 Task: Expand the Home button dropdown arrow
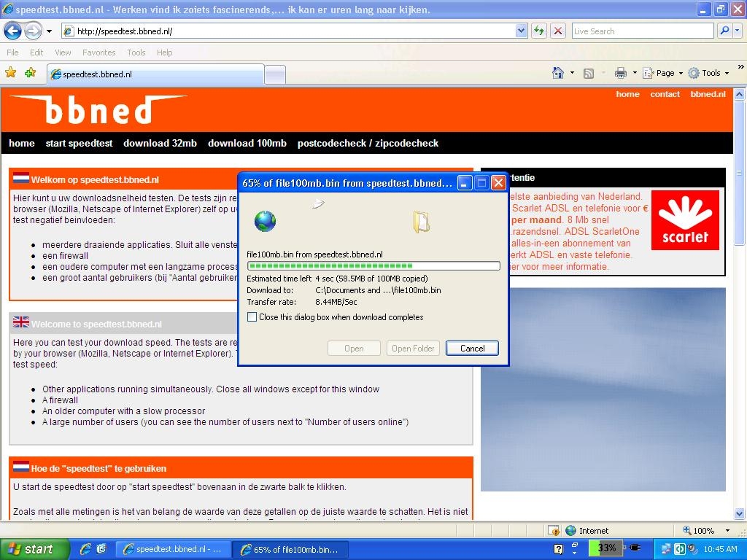pyautogui.click(x=572, y=73)
